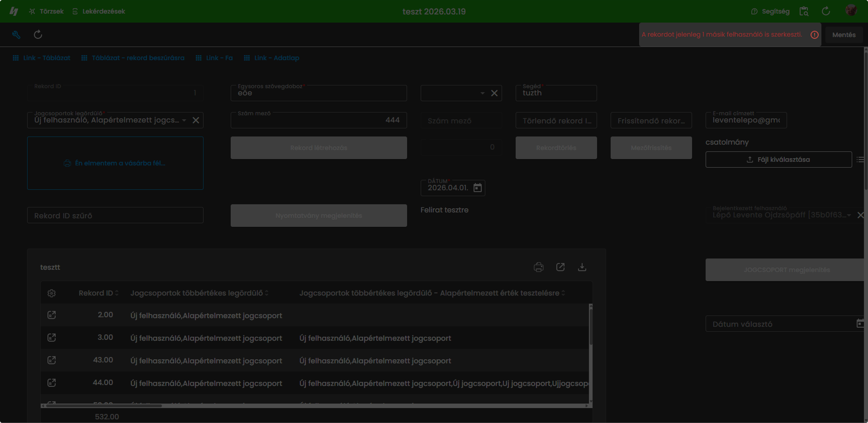Image resolution: width=868 pixels, height=423 pixels.
Task: Open the Lekérdezések menu
Action: point(99,11)
